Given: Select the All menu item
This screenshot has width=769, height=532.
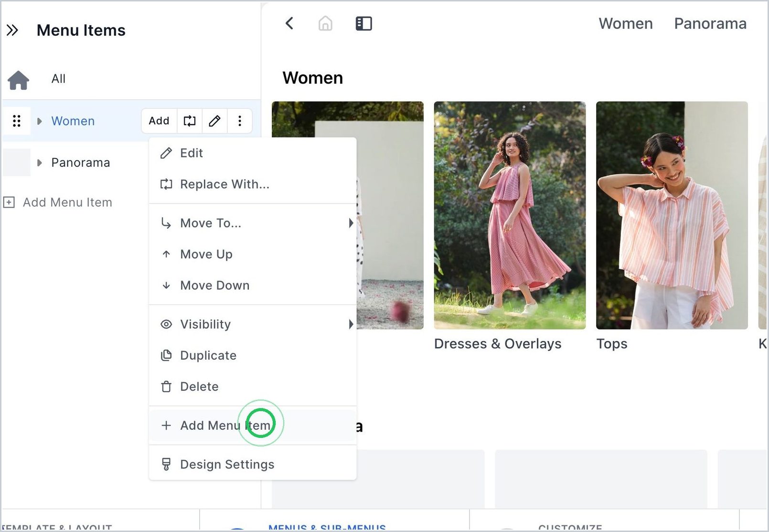Looking at the screenshot, I should (x=58, y=79).
